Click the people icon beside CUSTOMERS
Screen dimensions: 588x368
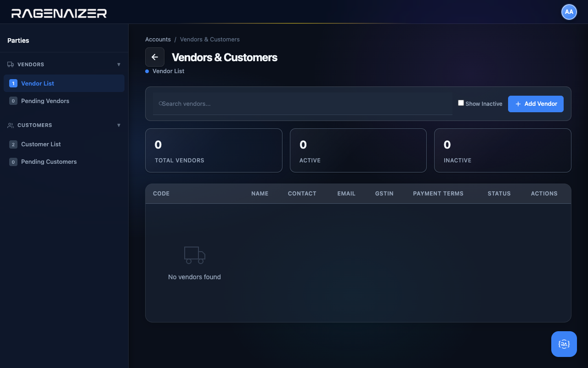point(11,125)
